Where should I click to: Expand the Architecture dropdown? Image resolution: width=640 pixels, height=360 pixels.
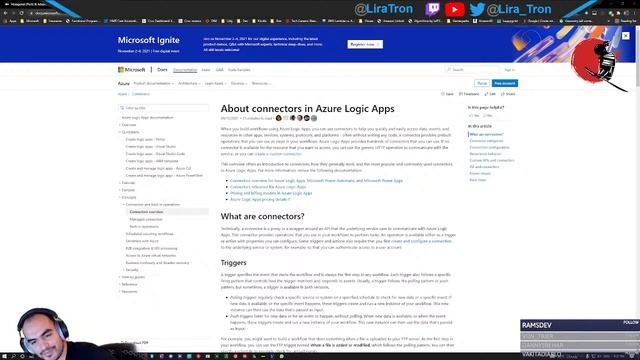click(x=189, y=83)
